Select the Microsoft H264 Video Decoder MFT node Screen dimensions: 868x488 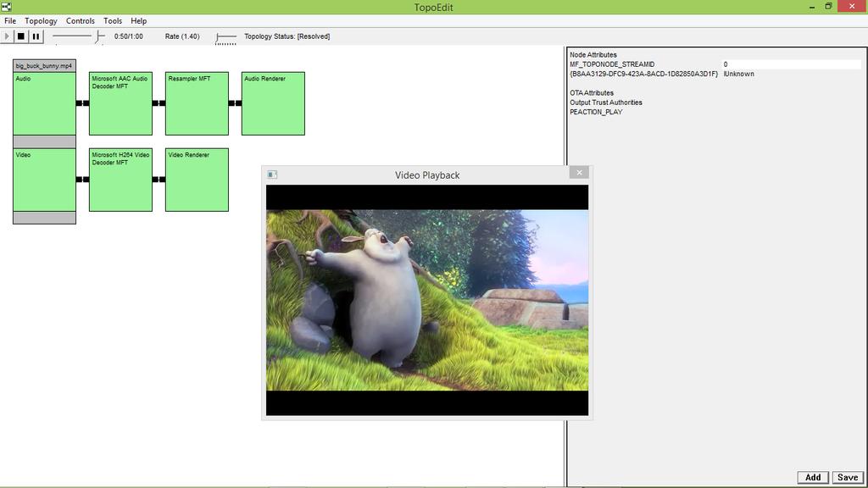click(x=120, y=180)
